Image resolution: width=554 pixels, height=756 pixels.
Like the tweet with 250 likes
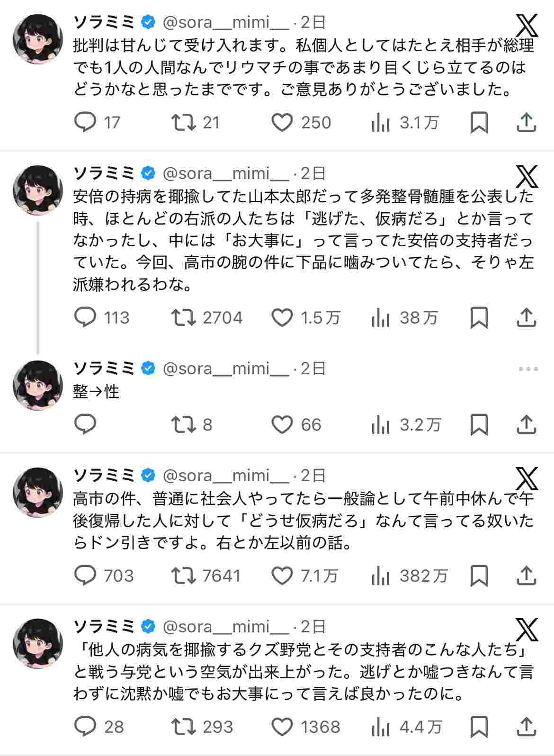click(x=282, y=123)
